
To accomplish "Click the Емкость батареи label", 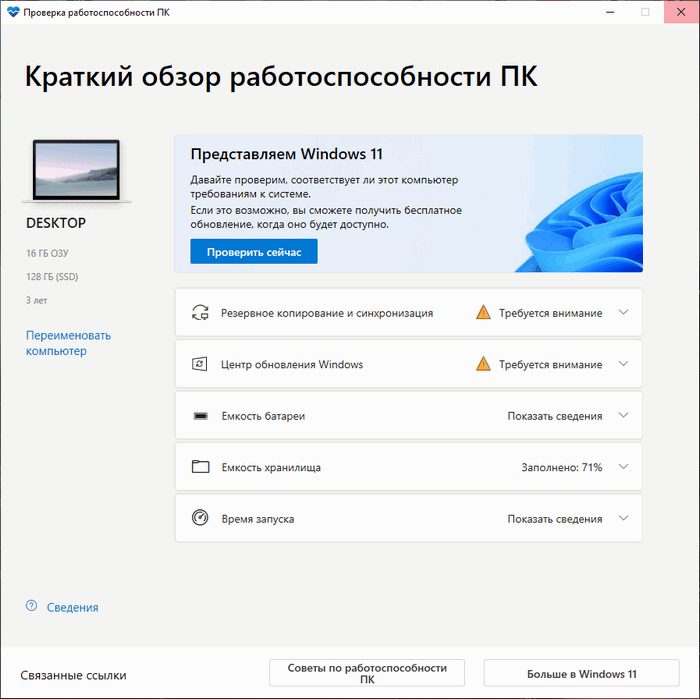I will (263, 416).
